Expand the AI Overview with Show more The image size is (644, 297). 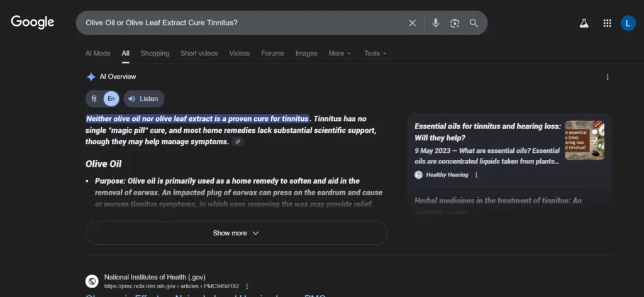[x=236, y=233]
